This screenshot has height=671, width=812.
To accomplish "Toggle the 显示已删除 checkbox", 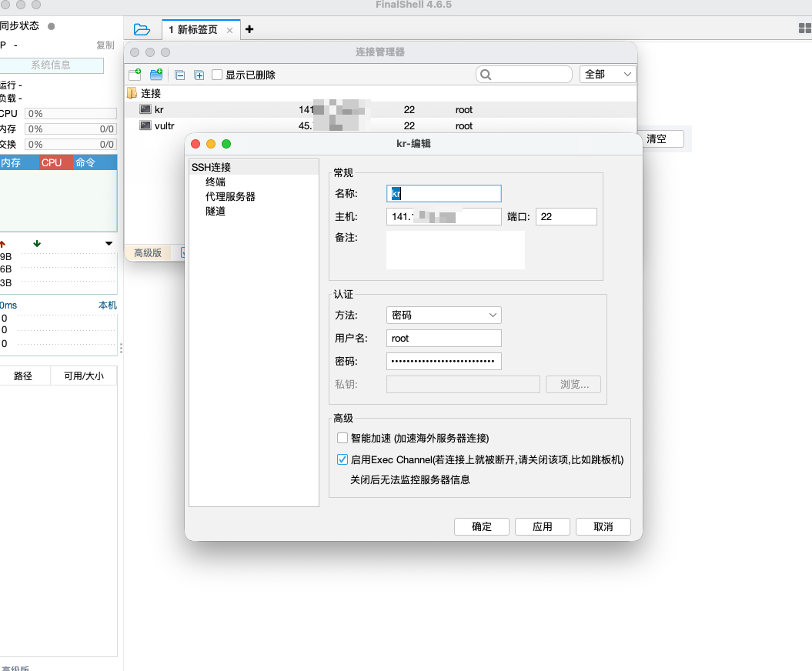I will (217, 75).
